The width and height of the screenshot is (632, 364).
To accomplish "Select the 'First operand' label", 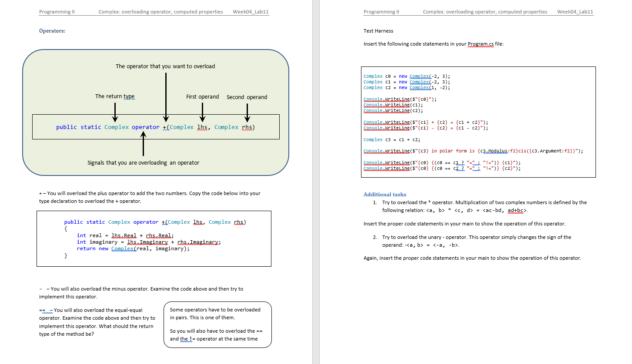I will coord(203,97).
